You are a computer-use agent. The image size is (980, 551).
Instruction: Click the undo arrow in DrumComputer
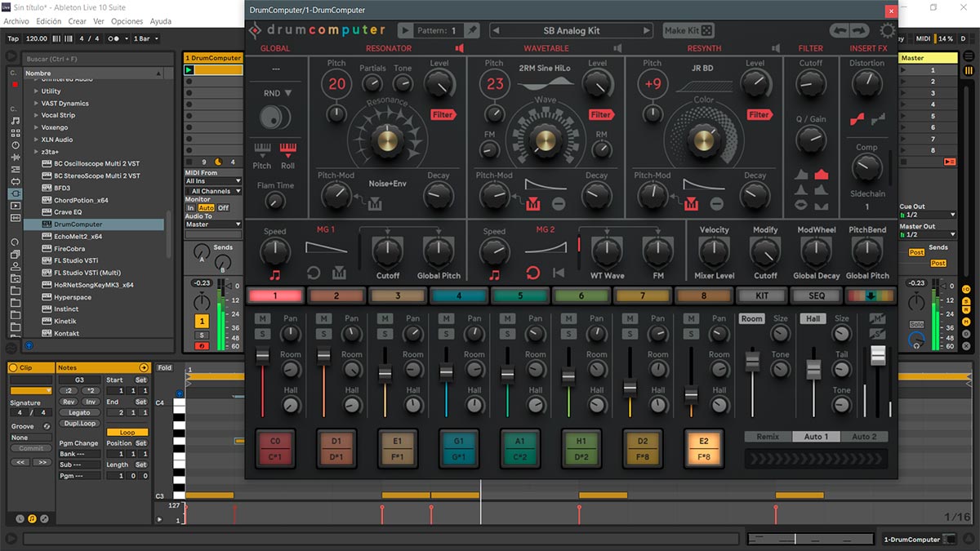(x=840, y=30)
